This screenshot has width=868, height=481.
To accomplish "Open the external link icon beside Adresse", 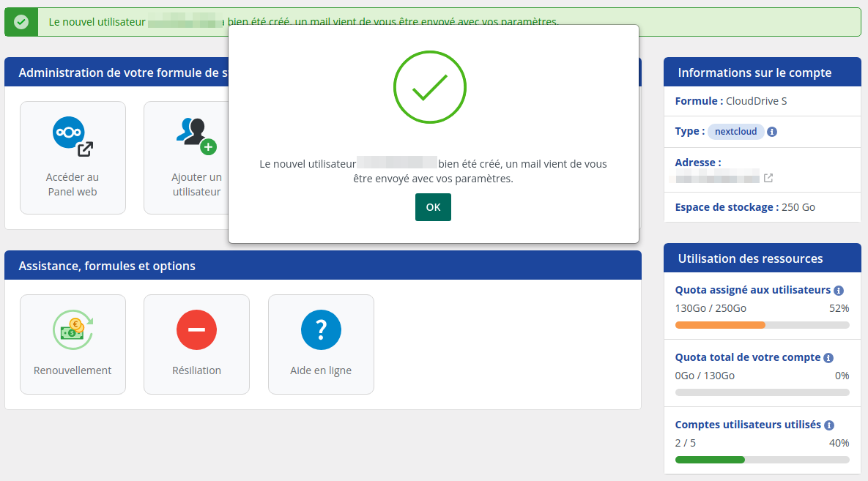I will point(768,178).
